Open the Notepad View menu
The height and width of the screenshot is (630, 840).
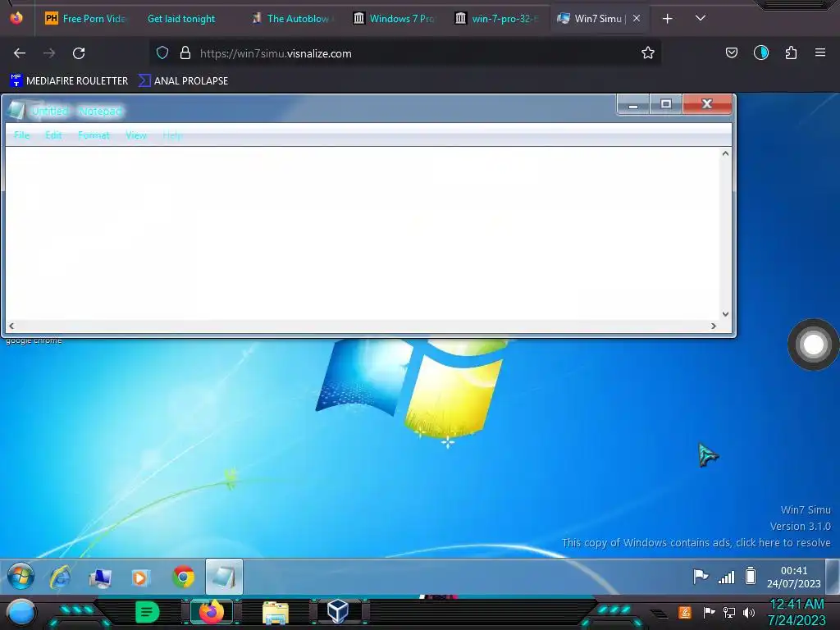click(x=136, y=135)
